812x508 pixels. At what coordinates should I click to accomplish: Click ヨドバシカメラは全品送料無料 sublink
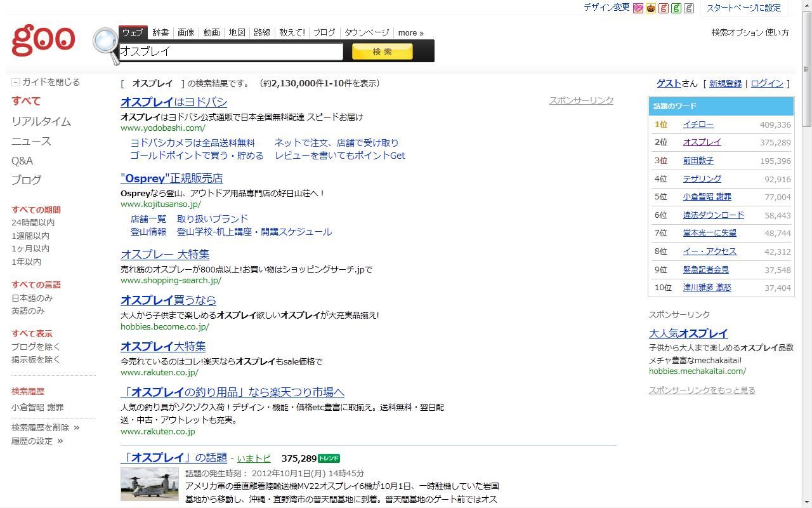coord(193,143)
